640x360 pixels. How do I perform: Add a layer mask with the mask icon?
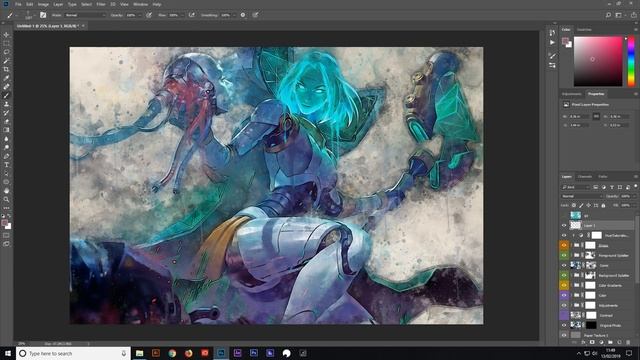tap(592, 342)
